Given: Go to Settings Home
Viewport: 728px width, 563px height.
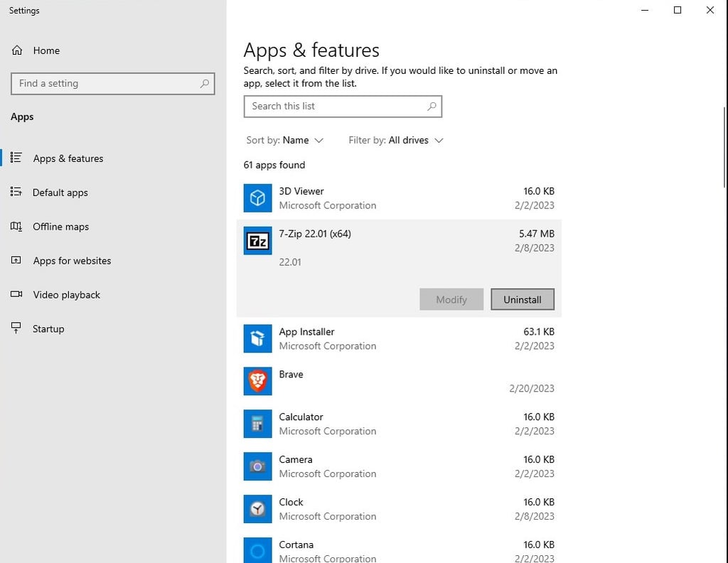Looking at the screenshot, I should 46,50.
